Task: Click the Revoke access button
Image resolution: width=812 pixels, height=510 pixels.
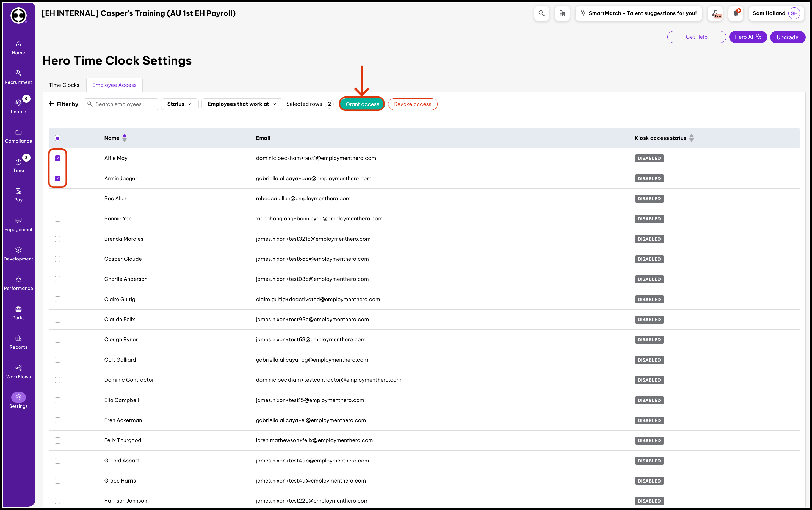Action: tap(412, 104)
